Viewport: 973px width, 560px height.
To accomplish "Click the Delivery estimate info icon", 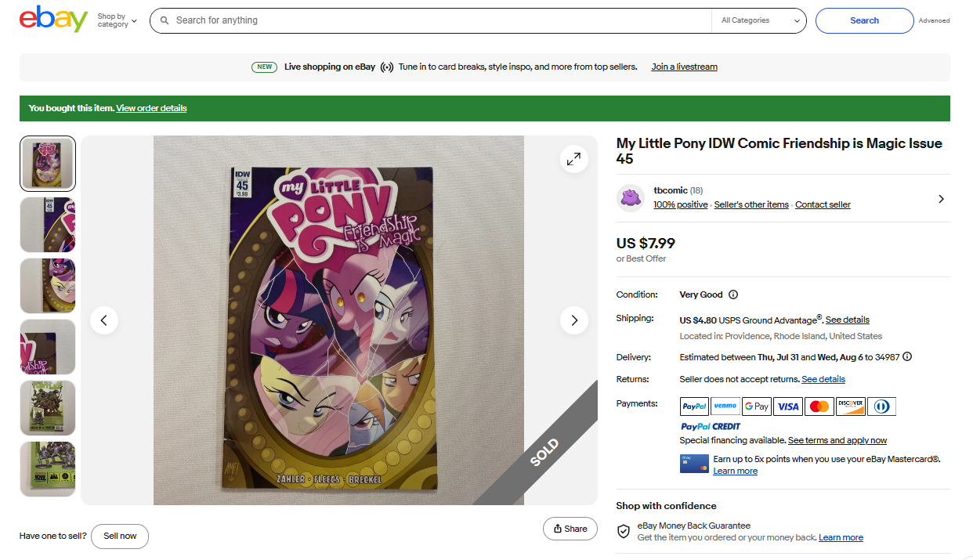I will point(907,357).
